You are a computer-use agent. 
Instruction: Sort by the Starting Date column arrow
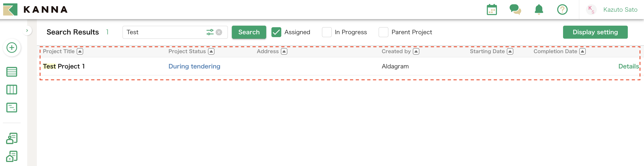[x=510, y=51]
